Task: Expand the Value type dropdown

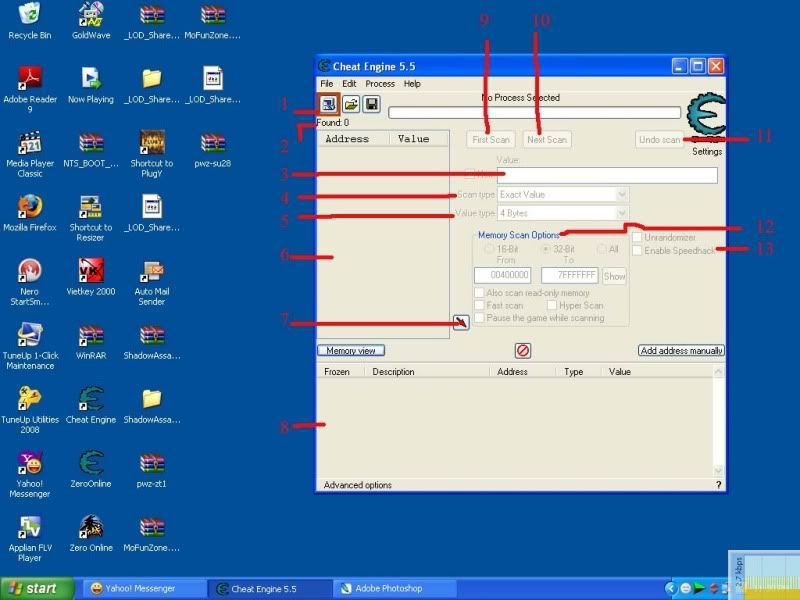Action: (x=622, y=213)
